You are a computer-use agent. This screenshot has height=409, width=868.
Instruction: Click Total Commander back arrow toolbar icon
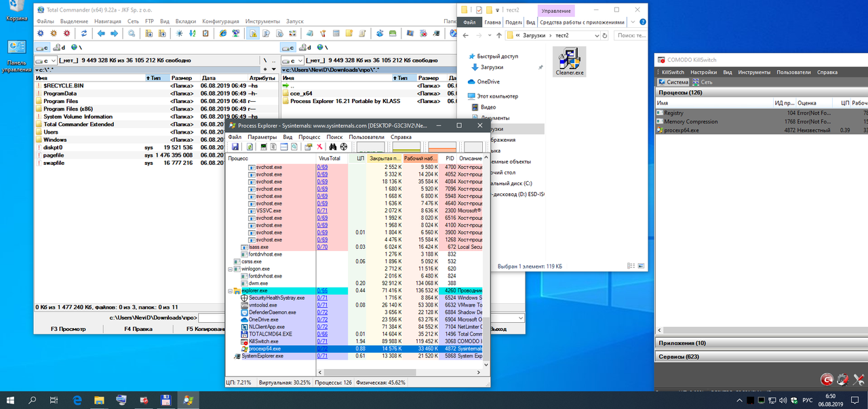click(x=101, y=33)
